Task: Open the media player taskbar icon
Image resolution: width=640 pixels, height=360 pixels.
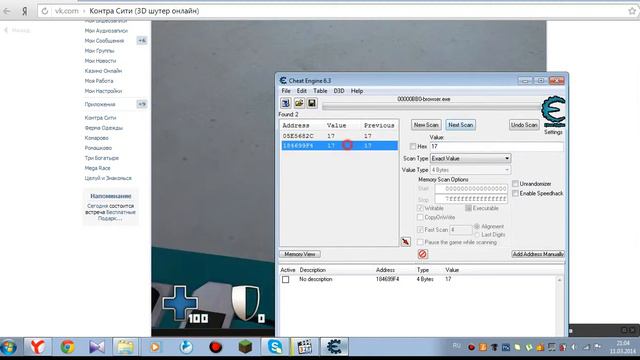Action: click(155, 347)
